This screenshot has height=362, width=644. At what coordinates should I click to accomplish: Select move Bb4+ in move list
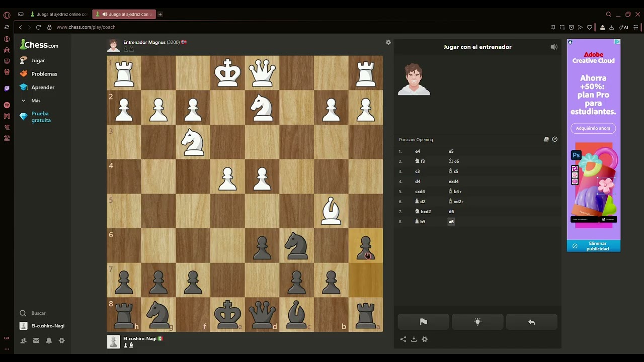click(x=455, y=192)
